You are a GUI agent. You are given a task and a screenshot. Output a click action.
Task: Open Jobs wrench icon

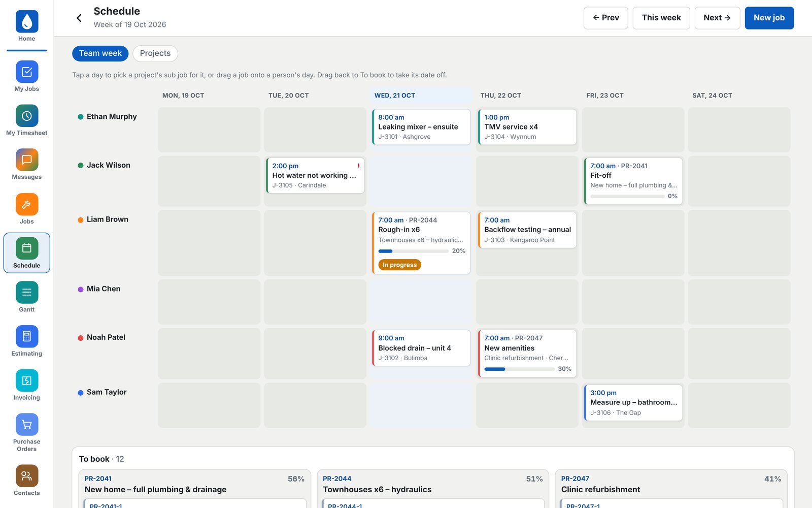point(27,204)
